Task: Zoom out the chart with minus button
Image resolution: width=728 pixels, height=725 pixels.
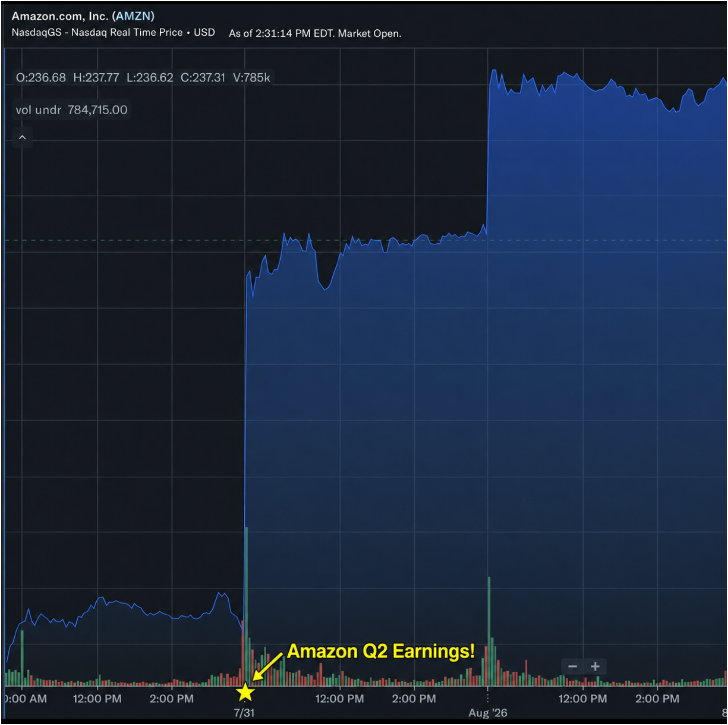Action: [573, 666]
